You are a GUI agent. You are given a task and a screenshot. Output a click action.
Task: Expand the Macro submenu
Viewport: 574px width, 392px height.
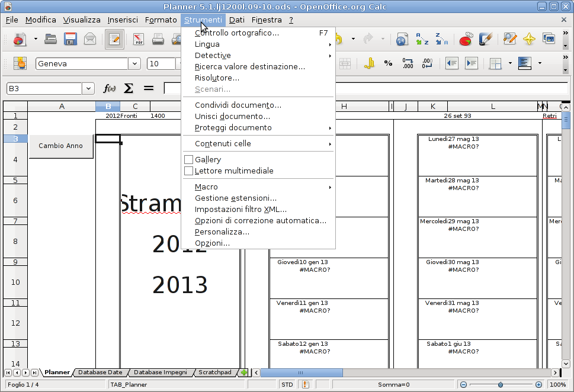[x=258, y=187]
